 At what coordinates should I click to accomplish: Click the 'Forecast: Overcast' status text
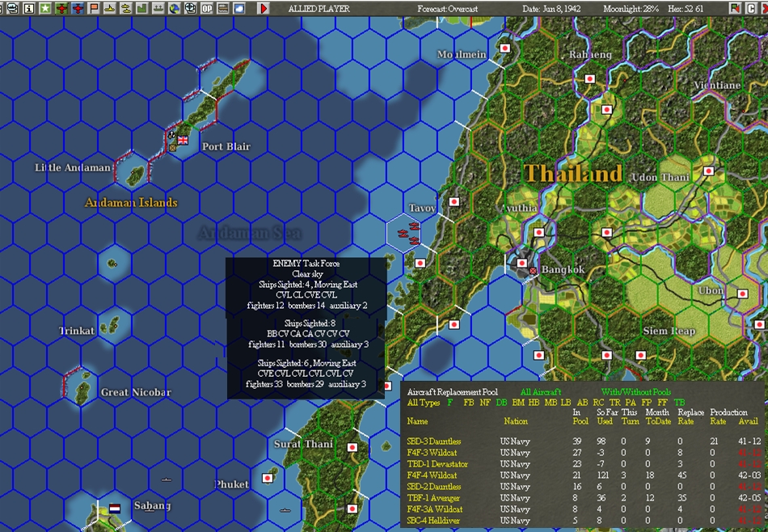click(x=448, y=9)
